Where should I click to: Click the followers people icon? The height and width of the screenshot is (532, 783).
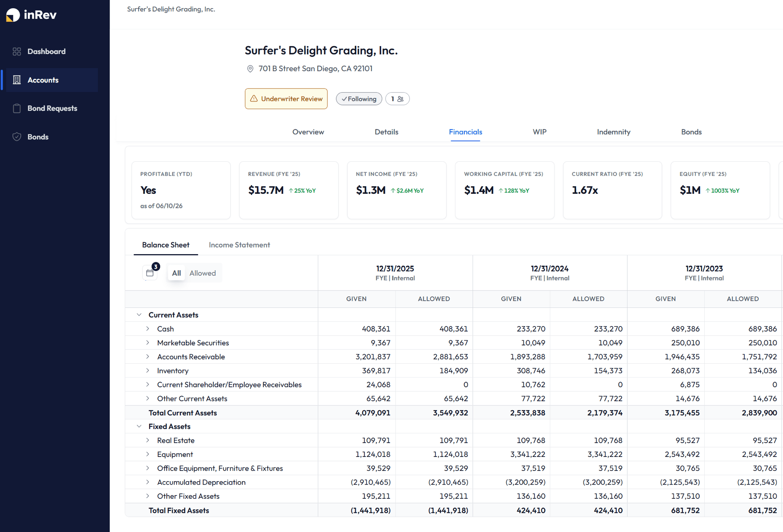click(401, 99)
